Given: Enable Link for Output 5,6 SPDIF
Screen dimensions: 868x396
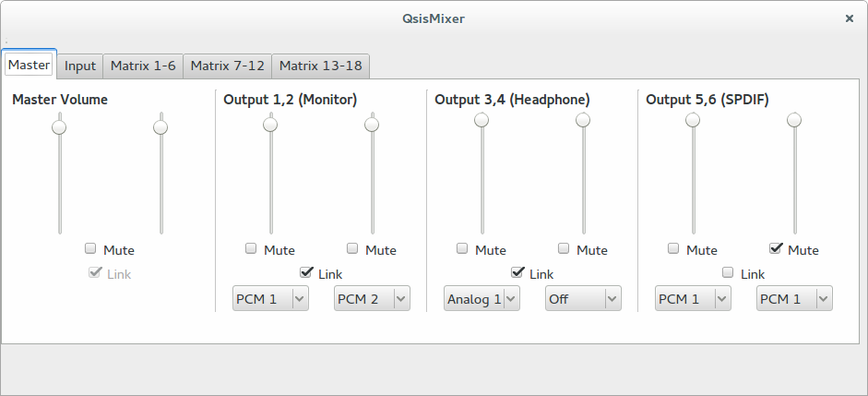Looking at the screenshot, I should (x=728, y=272).
